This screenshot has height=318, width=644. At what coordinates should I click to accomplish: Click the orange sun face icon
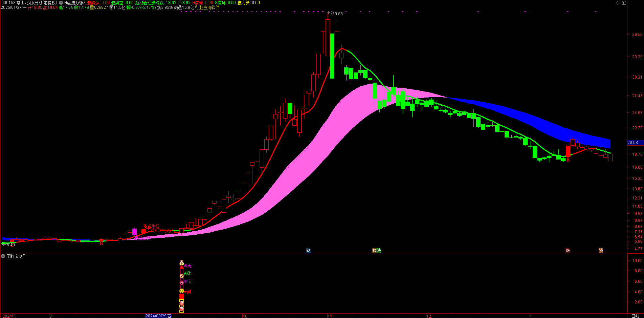pos(182,276)
